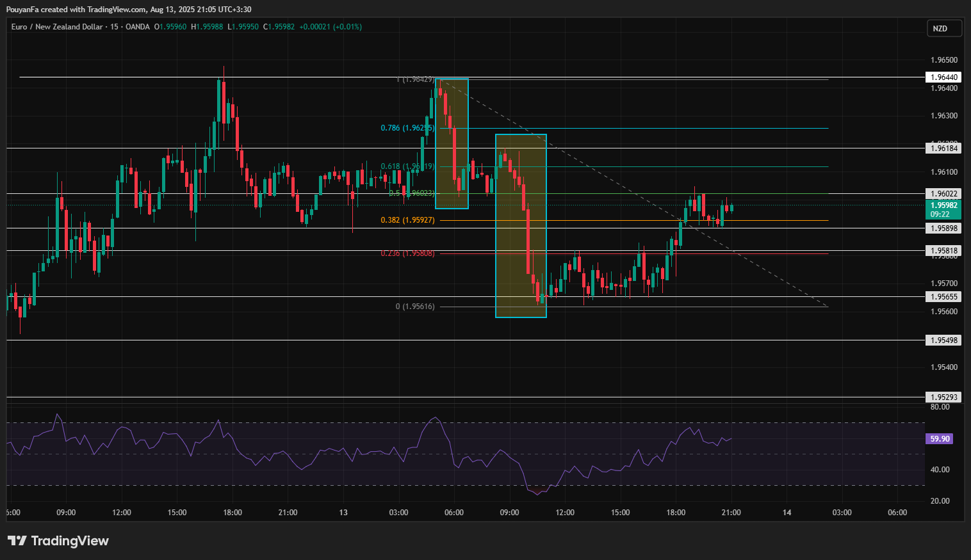Select the Euro / New Zealand Dollar symbol title
The width and height of the screenshot is (971, 560).
pos(57,27)
